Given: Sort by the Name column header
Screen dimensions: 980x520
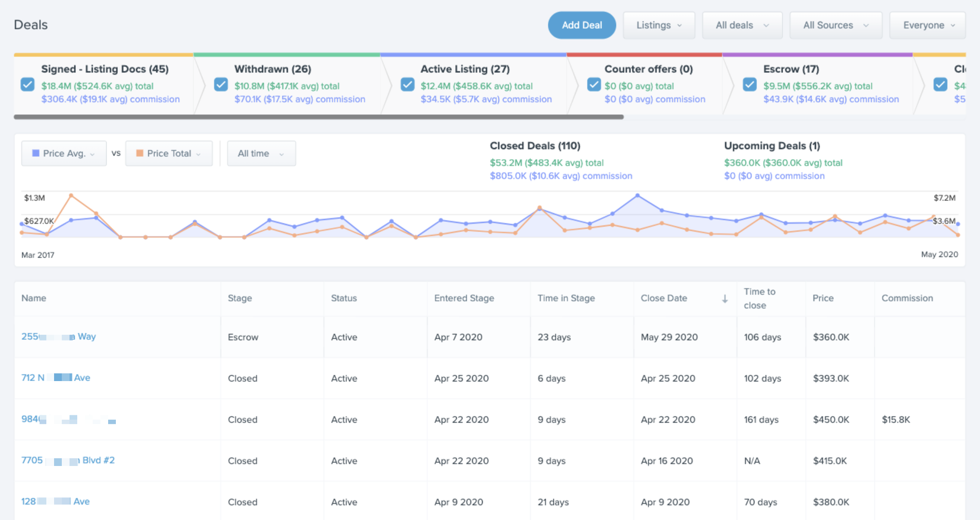Looking at the screenshot, I should coord(34,298).
